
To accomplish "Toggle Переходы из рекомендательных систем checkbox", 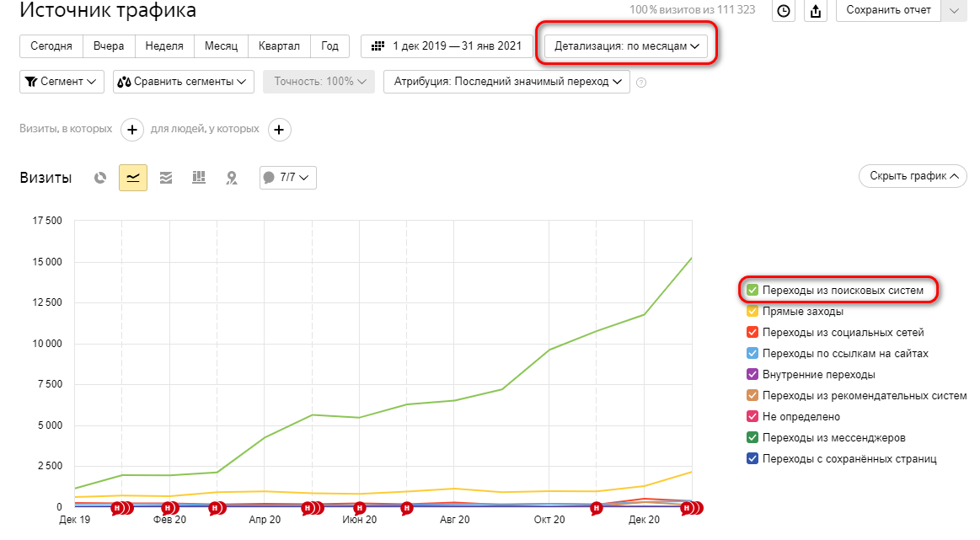I will coord(752,396).
